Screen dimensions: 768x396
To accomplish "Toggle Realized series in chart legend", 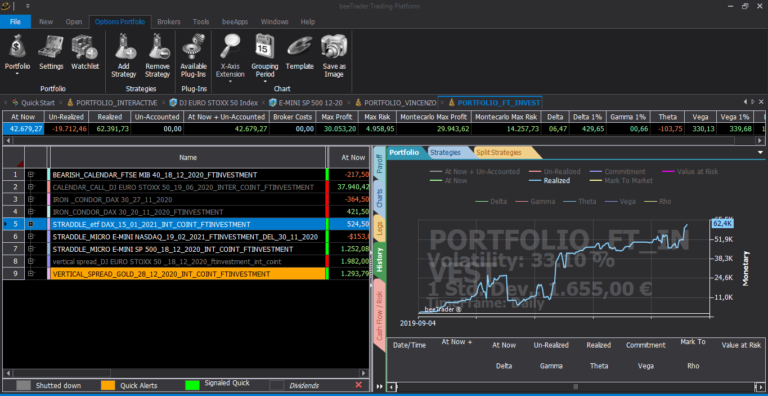I will click(550, 180).
